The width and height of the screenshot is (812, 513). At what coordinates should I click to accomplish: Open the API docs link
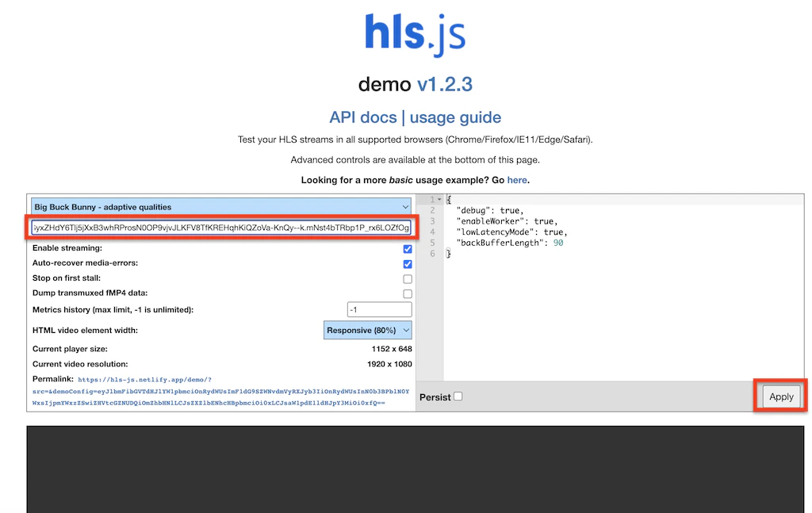(x=363, y=117)
